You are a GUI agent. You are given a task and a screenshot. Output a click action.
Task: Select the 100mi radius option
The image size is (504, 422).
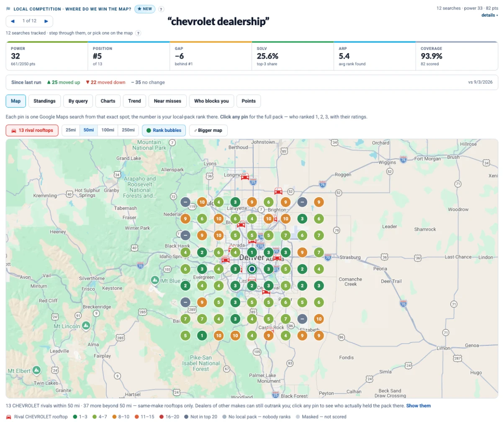coord(108,130)
